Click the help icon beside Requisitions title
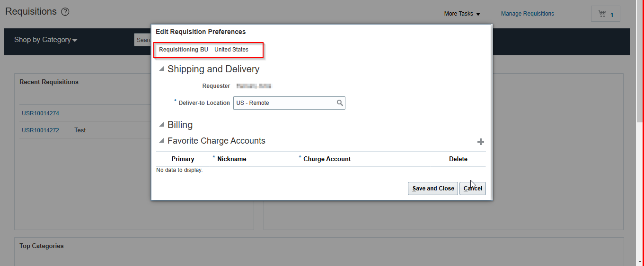 coord(65,12)
